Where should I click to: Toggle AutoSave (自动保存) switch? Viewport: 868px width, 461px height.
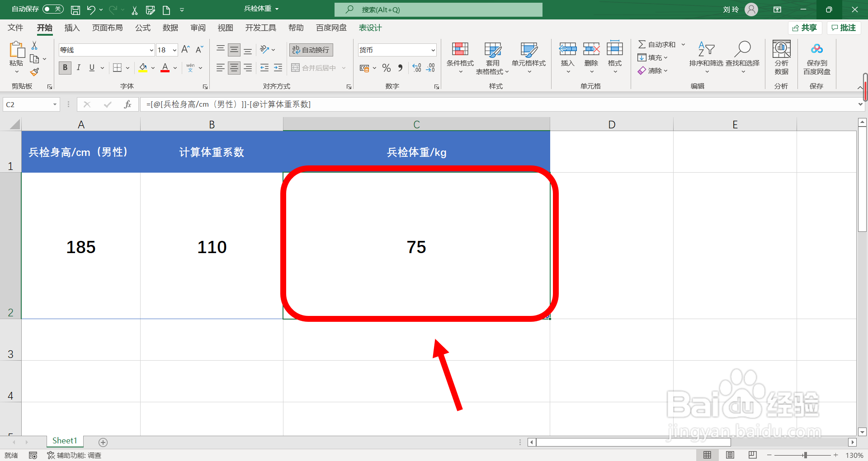coord(53,9)
